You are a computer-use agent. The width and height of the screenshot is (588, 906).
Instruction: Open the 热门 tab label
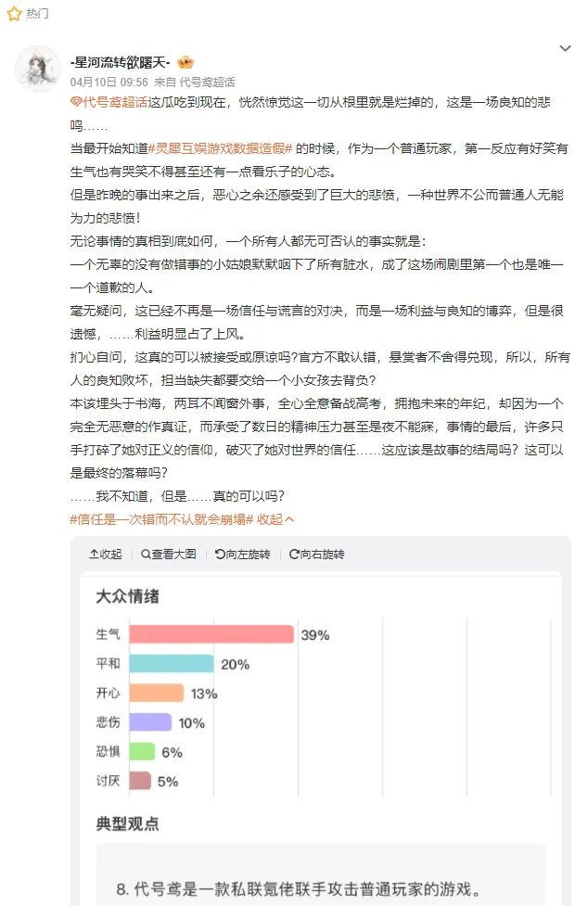[38, 14]
